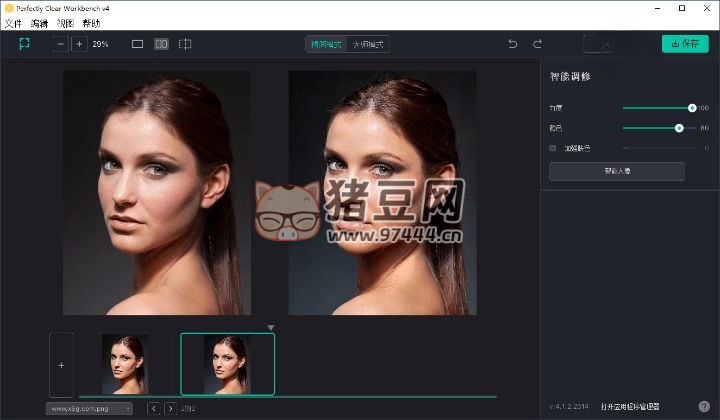Viewport: 720px width, 420px height.
Task: Switch to side-by-side compare view
Action: click(x=161, y=44)
